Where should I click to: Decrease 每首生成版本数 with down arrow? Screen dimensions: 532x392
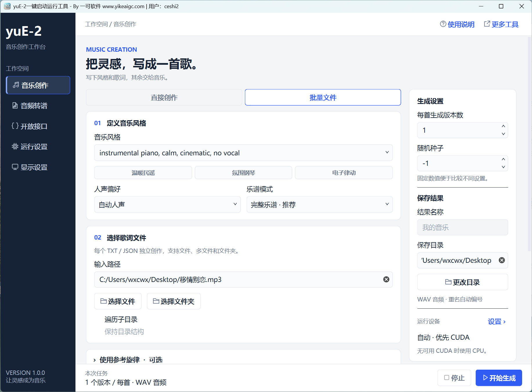(x=503, y=134)
